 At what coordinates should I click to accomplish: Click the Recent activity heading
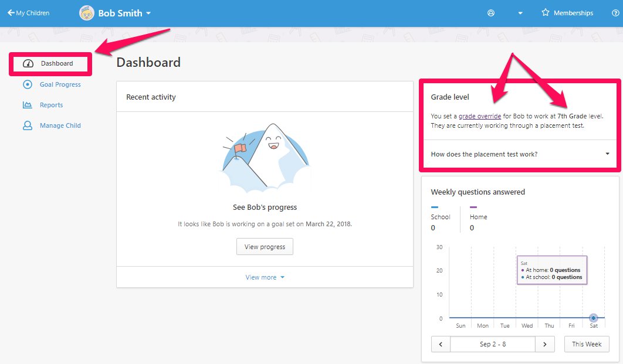click(151, 97)
